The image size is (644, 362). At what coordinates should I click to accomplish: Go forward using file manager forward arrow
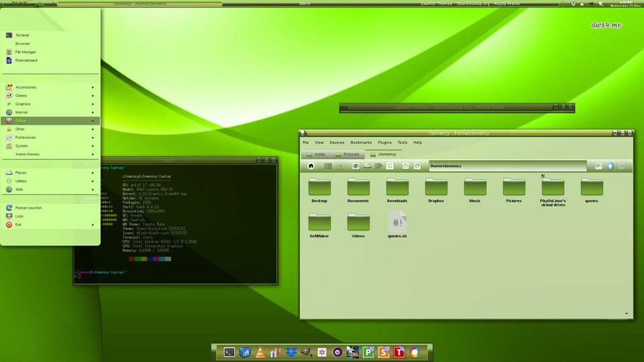pos(622,166)
